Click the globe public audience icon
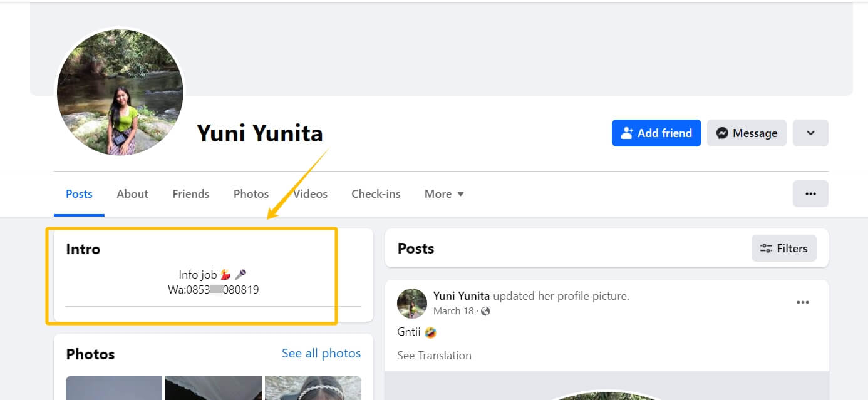 pyautogui.click(x=485, y=311)
